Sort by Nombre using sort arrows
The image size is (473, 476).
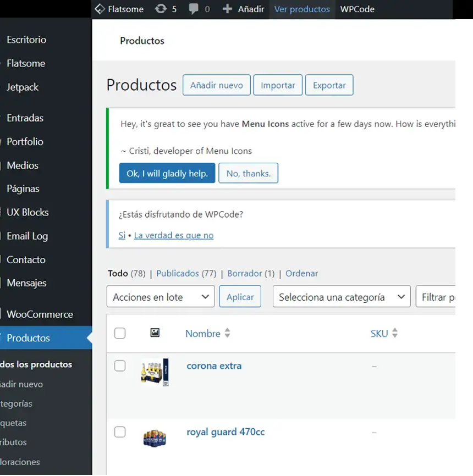[x=228, y=334]
